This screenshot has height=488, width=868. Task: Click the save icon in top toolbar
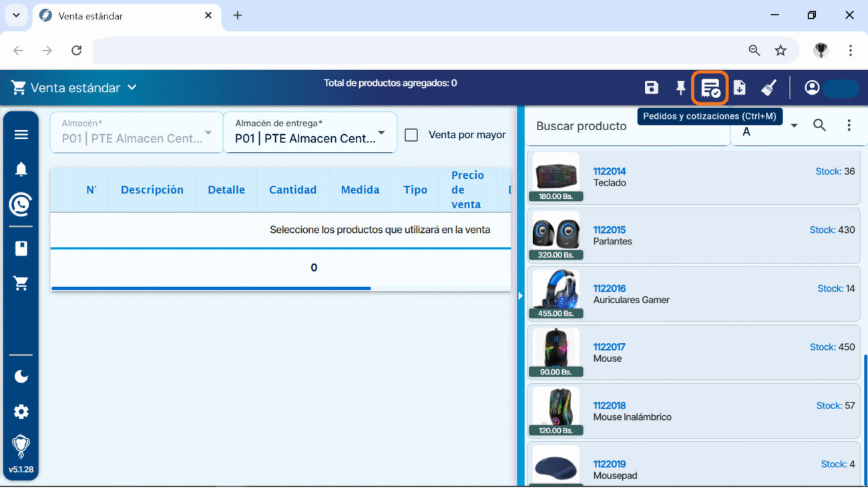coord(651,87)
